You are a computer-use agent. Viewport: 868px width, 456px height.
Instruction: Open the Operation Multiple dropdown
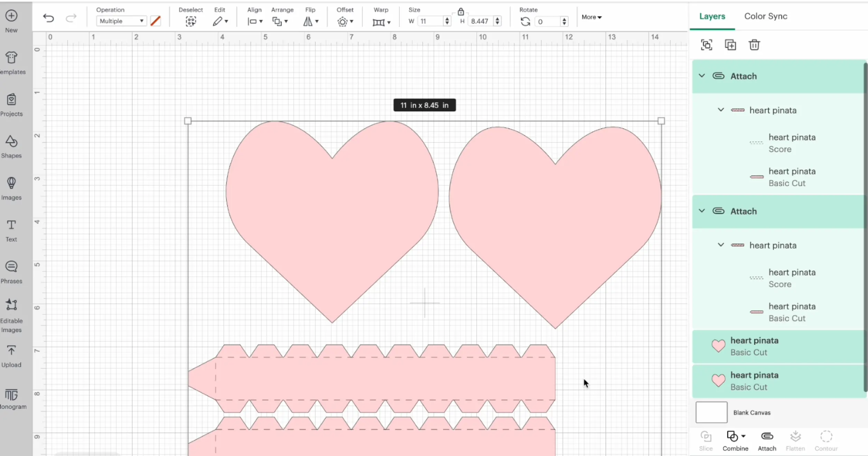(121, 21)
